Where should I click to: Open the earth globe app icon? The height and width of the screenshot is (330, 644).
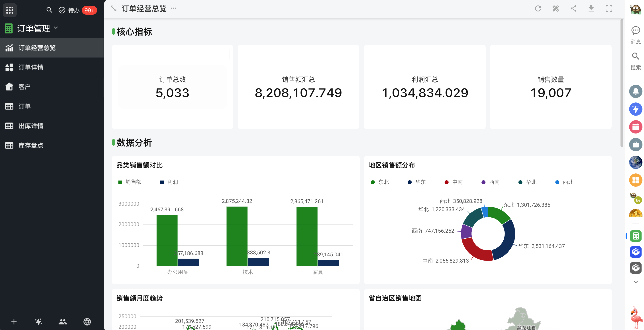tap(636, 162)
